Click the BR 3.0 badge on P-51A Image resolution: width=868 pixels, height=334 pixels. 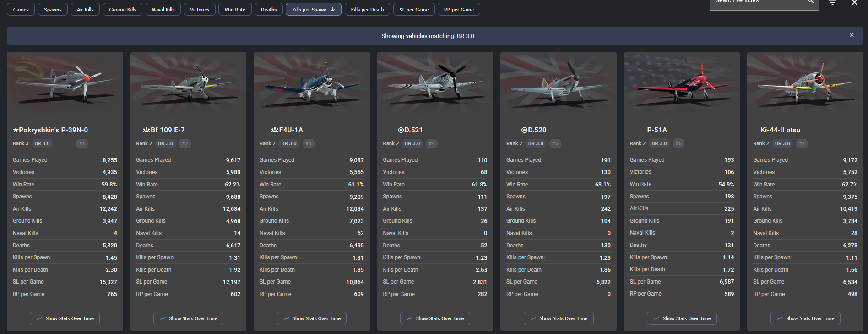(x=659, y=143)
